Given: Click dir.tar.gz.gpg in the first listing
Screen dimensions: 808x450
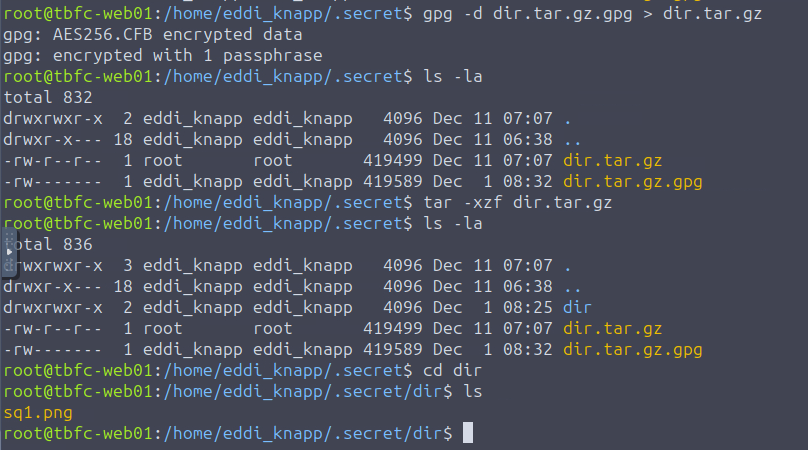Looking at the screenshot, I should point(632,181).
